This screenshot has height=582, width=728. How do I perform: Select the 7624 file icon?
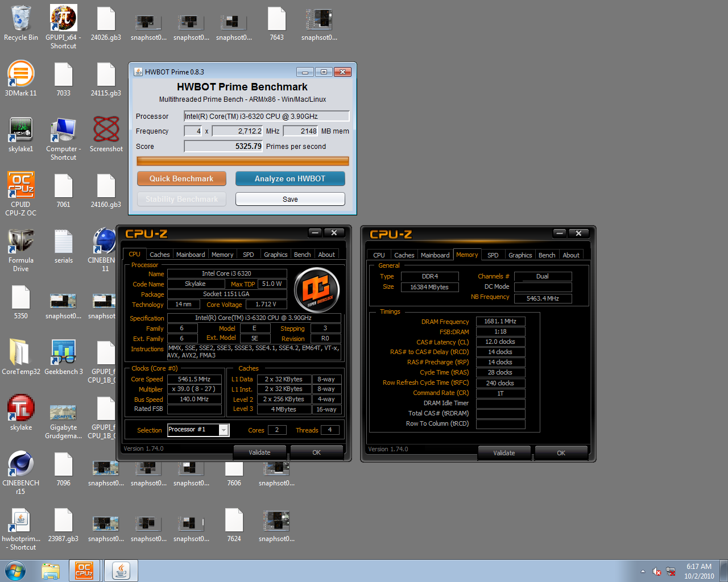point(234,525)
